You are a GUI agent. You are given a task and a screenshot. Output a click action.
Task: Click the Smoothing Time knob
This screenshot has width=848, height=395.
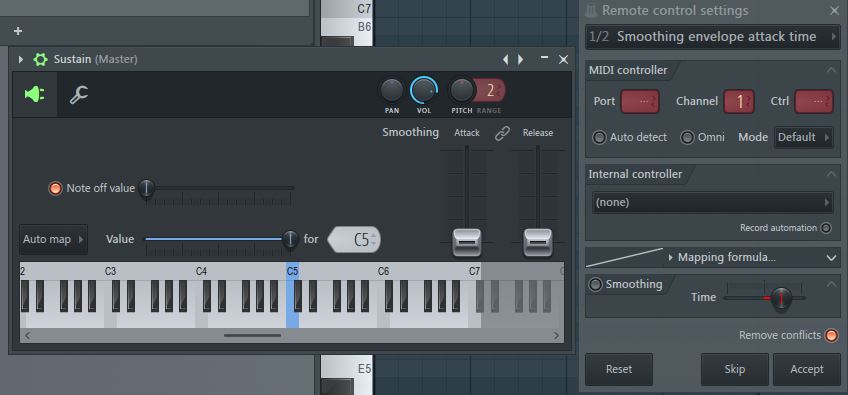[780, 298]
